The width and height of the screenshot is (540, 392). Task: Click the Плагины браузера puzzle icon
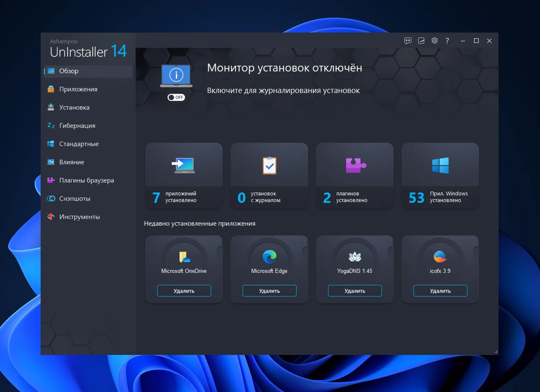tap(51, 180)
